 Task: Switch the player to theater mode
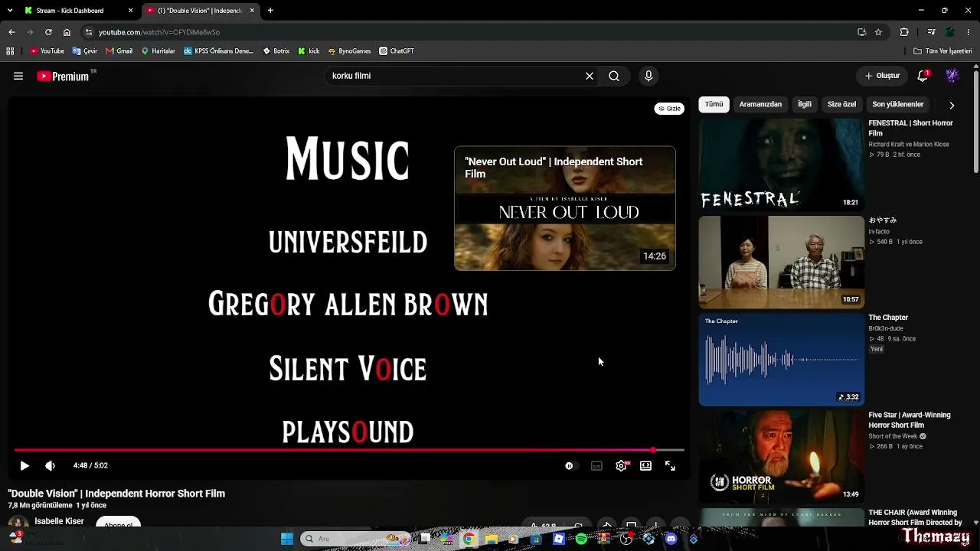645,465
